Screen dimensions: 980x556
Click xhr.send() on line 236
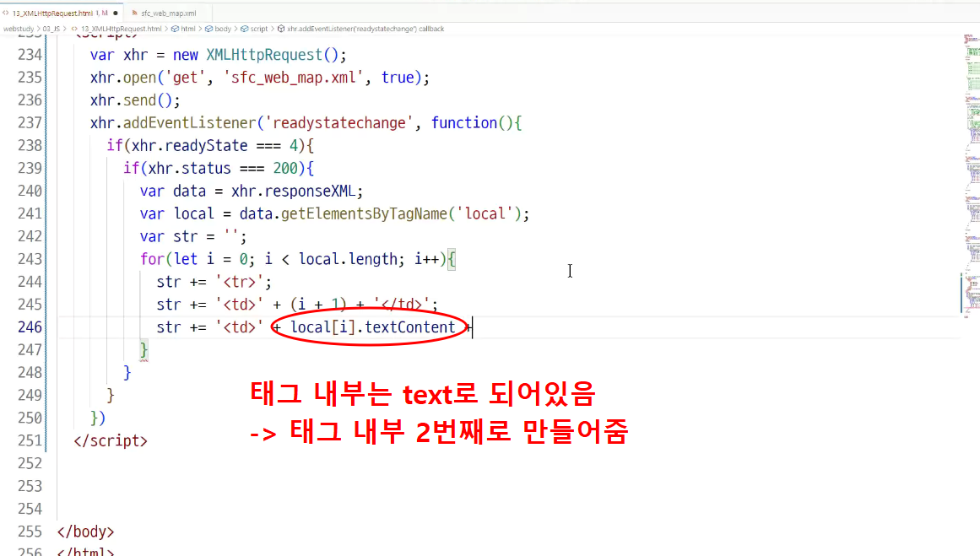pyautogui.click(x=135, y=100)
